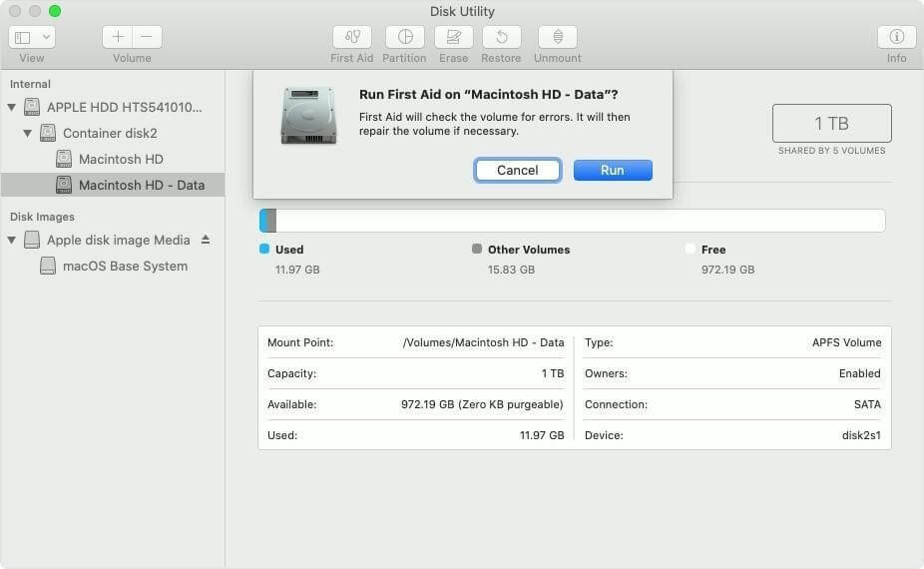Click the First Aid toolbar icon
Screen dimensions: 924x569
(352, 37)
